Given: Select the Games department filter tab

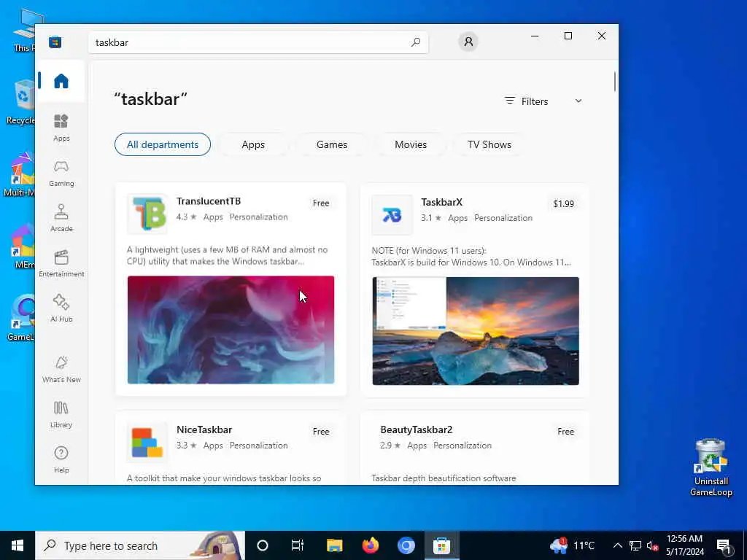Looking at the screenshot, I should pyautogui.click(x=332, y=144).
